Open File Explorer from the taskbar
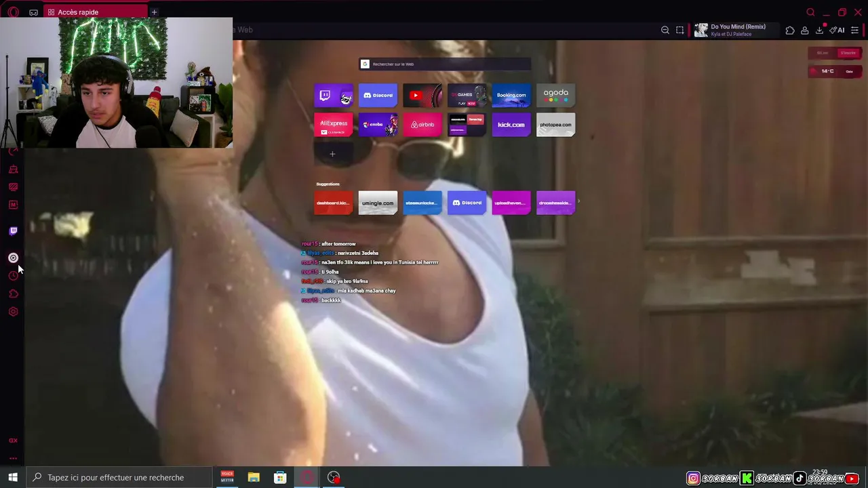 click(254, 477)
